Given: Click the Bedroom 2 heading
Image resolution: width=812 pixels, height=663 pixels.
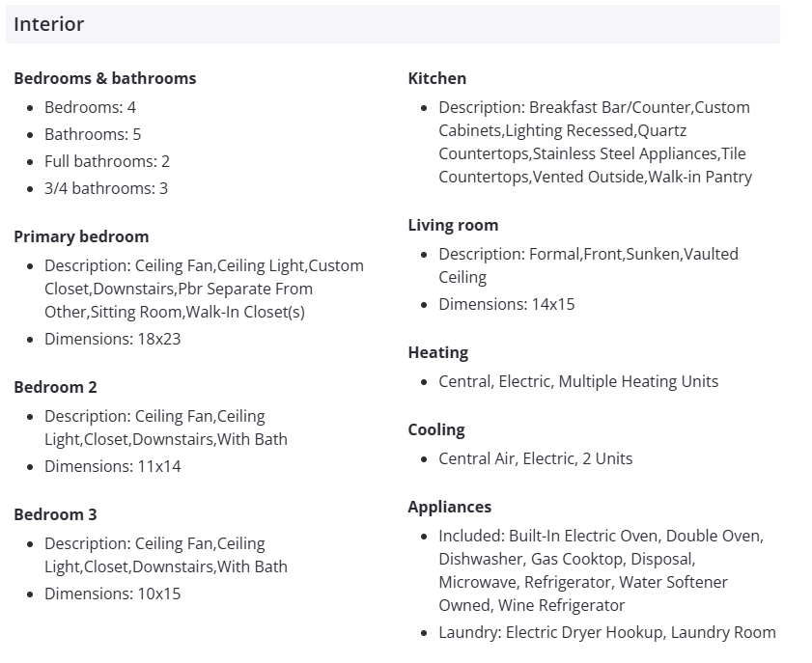Looking at the screenshot, I should pyautogui.click(x=55, y=387).
